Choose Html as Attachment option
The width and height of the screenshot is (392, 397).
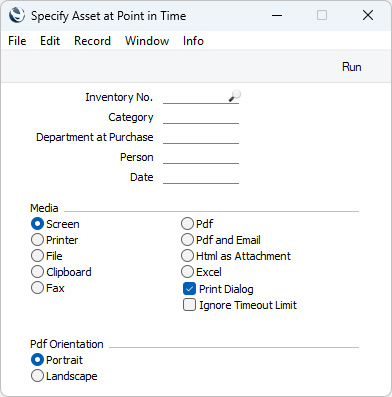(x=187, y=256)
